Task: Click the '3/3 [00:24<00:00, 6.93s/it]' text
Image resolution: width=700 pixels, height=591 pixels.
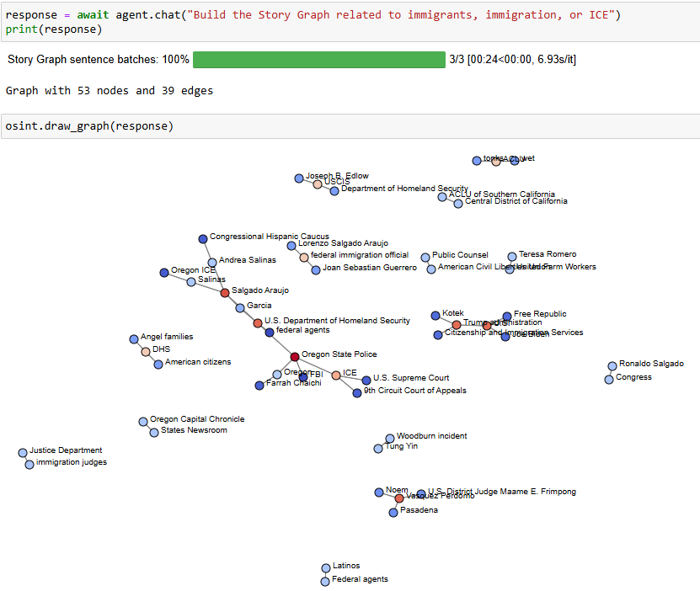Action: pos(512,59)
